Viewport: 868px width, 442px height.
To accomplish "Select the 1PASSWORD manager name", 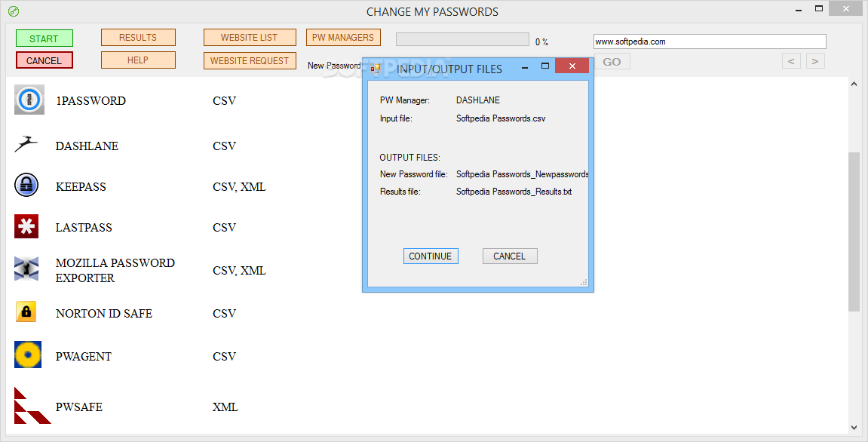I will coord(90,101).
